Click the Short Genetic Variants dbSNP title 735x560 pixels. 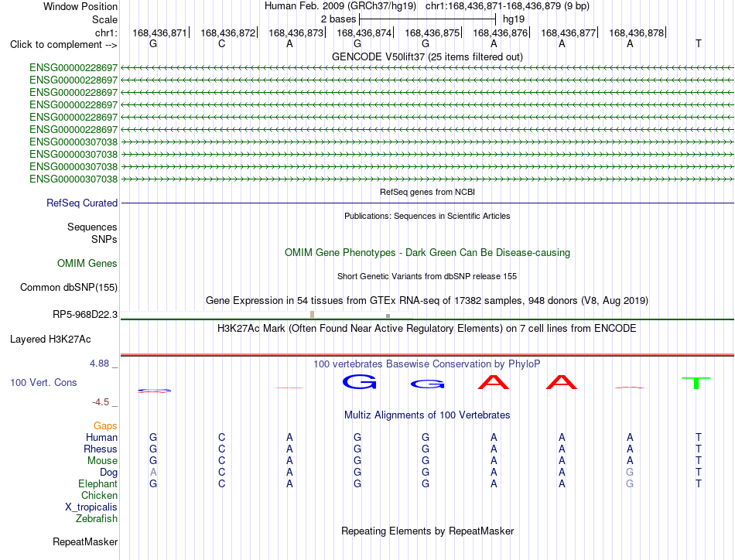tap(427, 276)
